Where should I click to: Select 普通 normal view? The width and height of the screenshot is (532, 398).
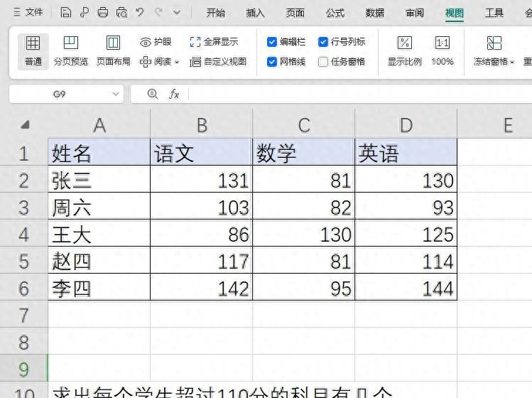tap(33, 51)
